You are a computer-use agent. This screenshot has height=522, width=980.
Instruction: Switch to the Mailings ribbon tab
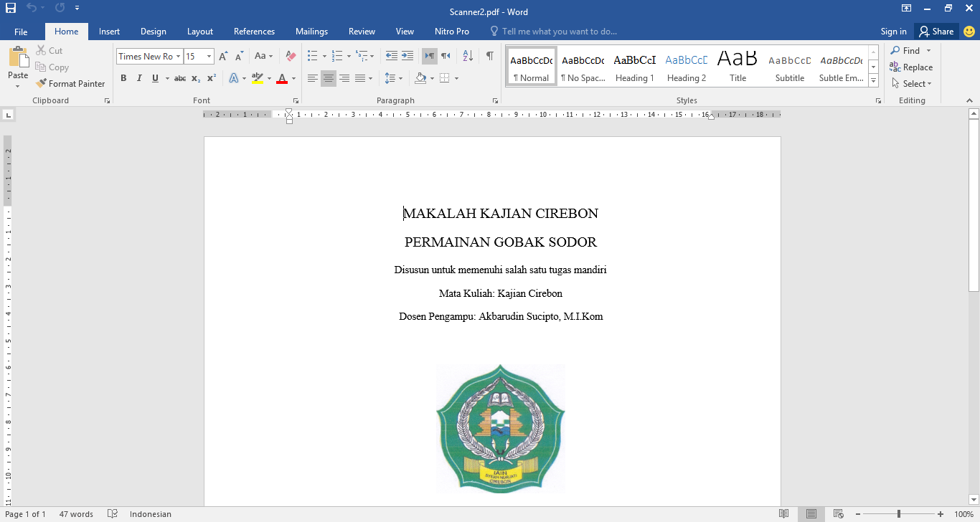pyautogui.click(x=311, y=31)
